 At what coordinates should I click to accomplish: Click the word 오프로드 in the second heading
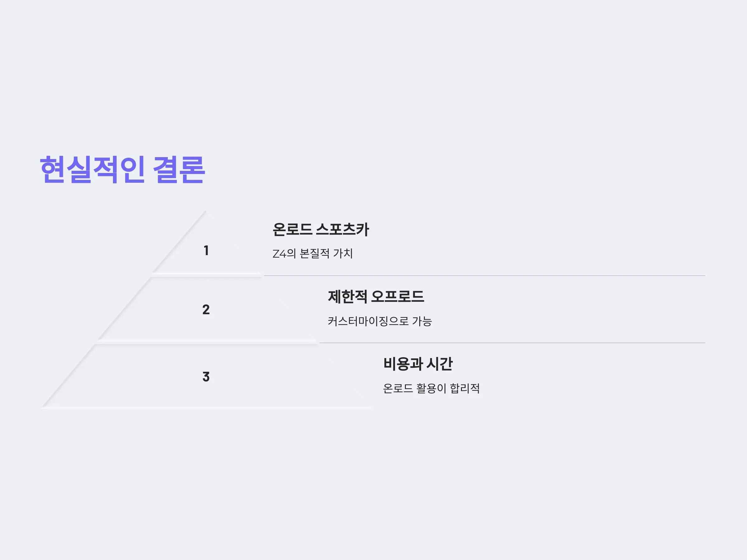tap(397, 297)
